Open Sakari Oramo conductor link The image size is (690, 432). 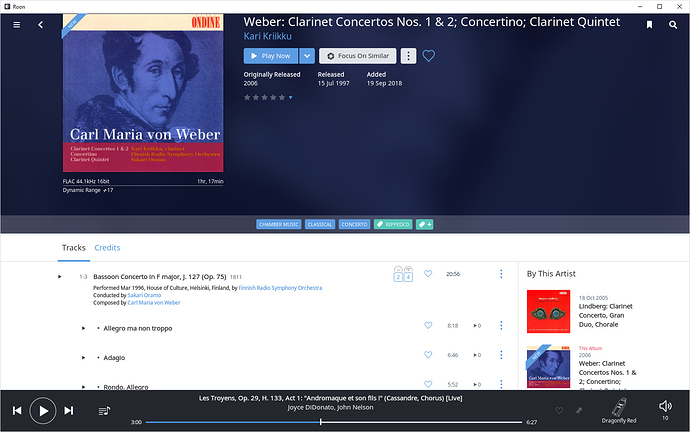pyautogui.click(x=144, y=295)
